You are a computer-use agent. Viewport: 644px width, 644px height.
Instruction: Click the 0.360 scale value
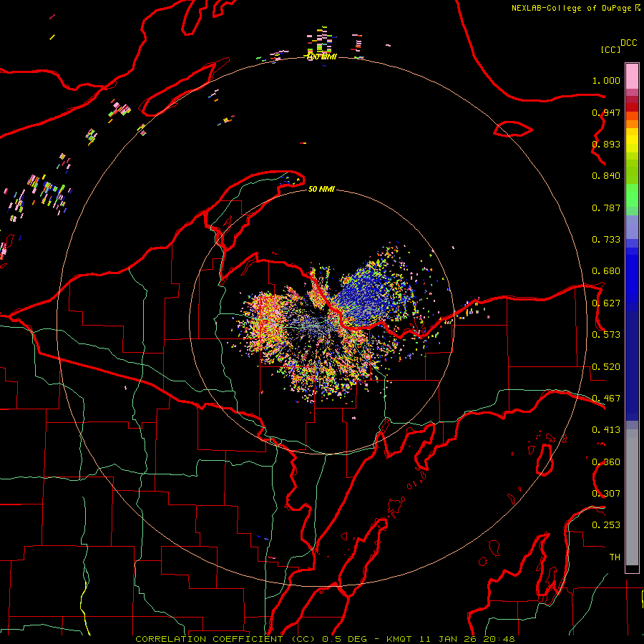[x=606, y=462]
